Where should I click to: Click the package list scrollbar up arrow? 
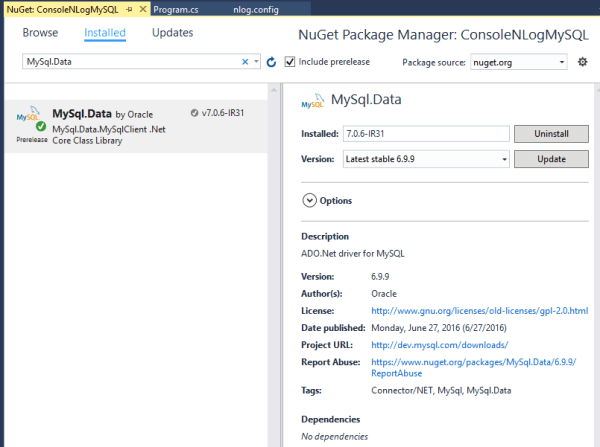click(274, 90)
